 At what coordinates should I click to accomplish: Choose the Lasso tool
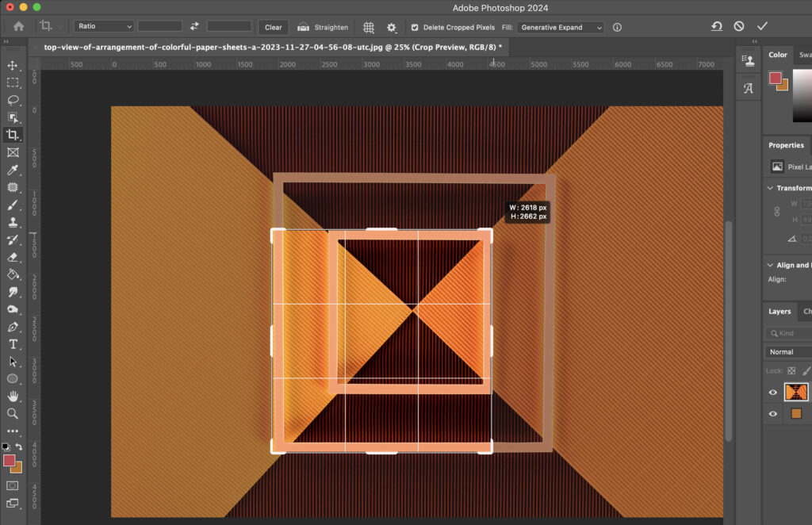coord(12,99)
